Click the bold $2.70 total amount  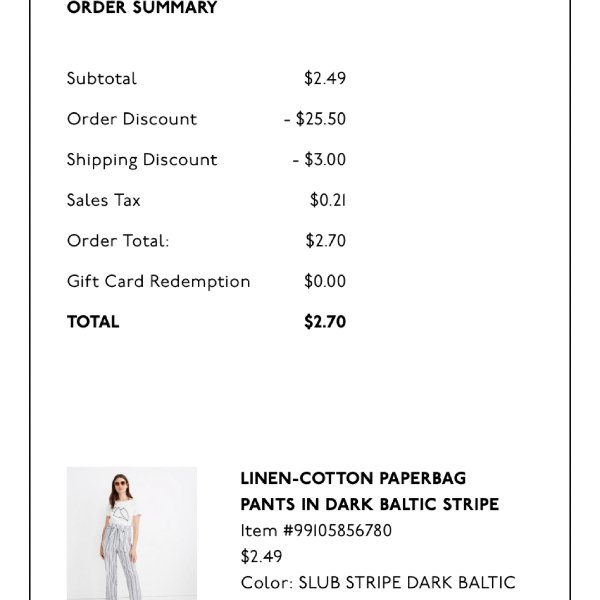point(325,322)
